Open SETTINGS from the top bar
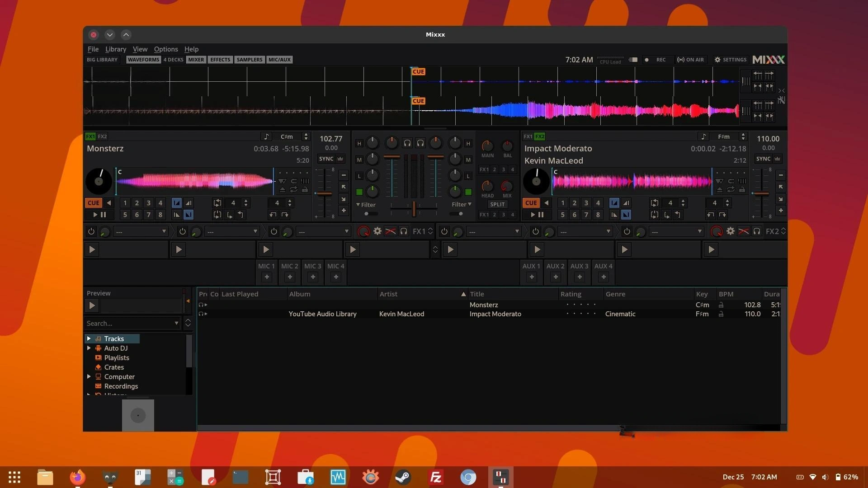This screenshot has width=868, height=488. point(730,60)
